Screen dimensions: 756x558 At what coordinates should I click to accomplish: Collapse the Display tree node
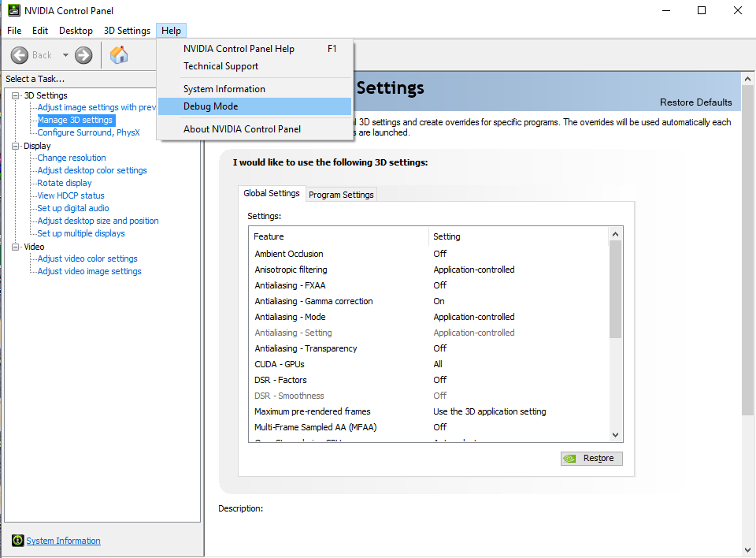pos(16,146)
